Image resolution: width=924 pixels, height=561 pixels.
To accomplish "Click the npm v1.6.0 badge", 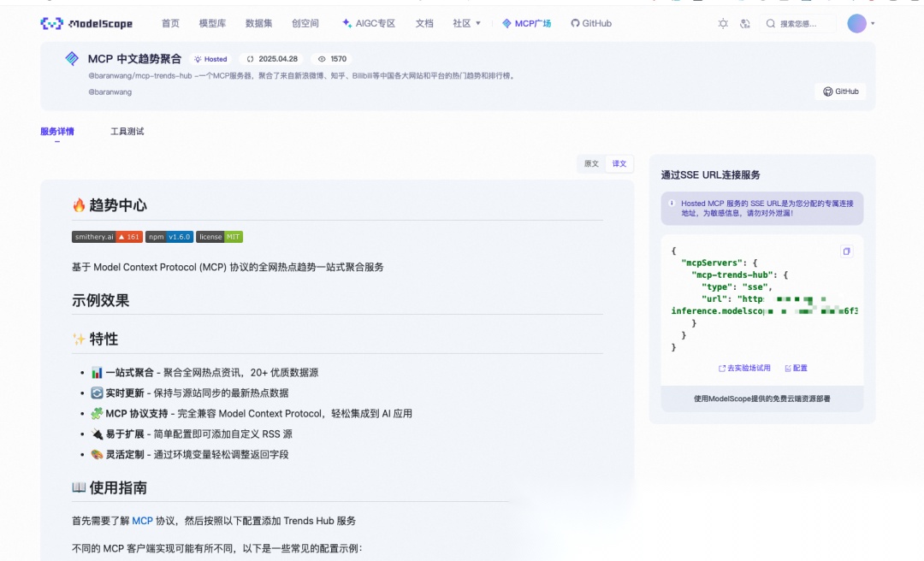I will (x=169, y=237).
